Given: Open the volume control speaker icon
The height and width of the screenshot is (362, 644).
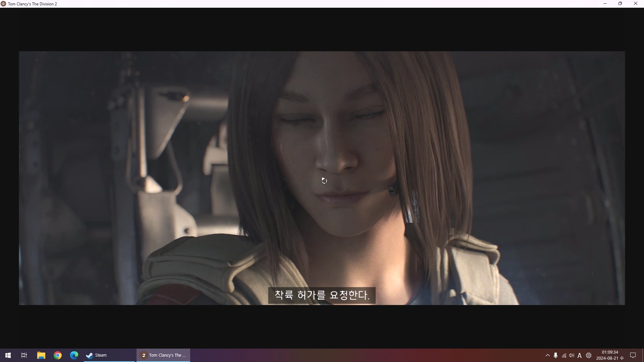Looking at the screenshot, I should coord(572,355).
